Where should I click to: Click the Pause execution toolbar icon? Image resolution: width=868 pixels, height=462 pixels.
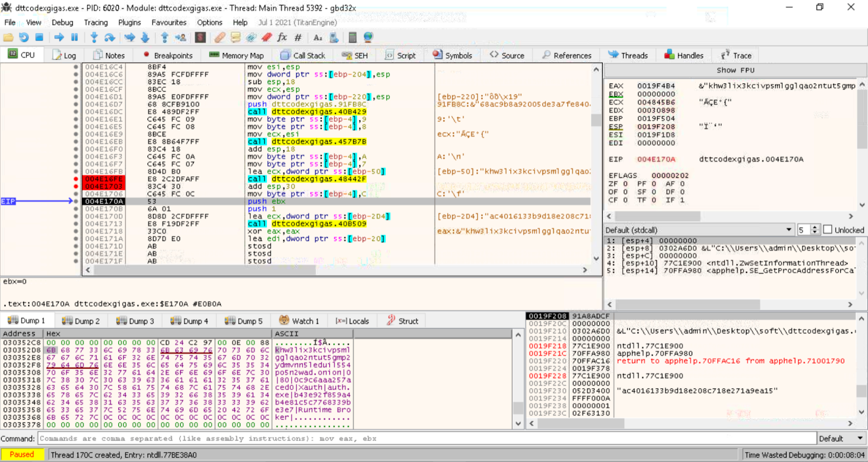point(75,37)
